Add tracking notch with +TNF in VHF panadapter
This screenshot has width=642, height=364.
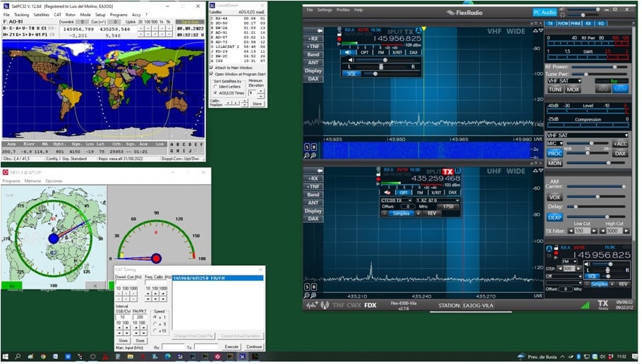coord(313,47)
